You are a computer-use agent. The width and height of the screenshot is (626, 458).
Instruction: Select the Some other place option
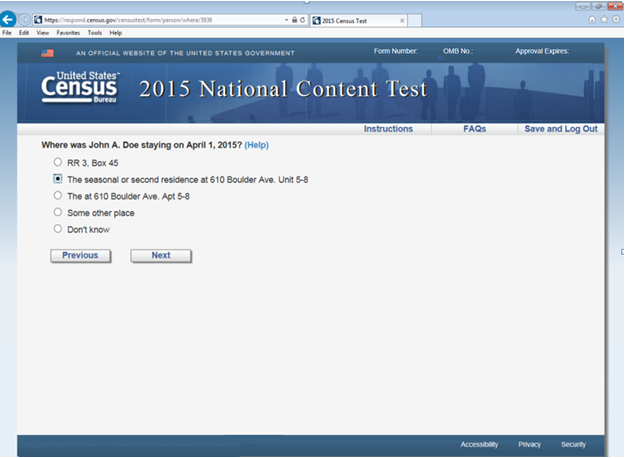coord(58,212)
